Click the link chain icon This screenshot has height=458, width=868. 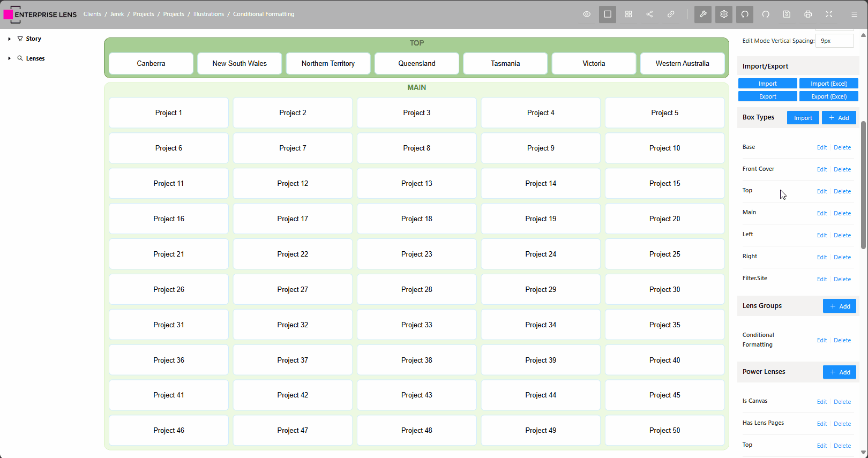[671, 14]
